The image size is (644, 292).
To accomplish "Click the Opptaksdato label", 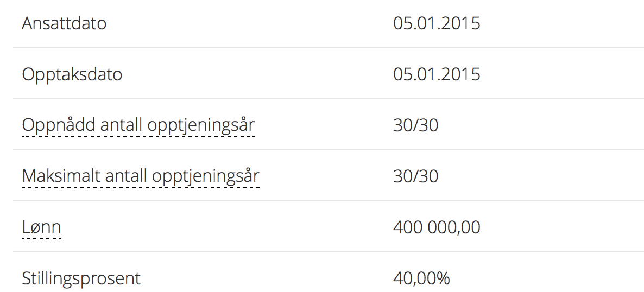I will [72, 75].
